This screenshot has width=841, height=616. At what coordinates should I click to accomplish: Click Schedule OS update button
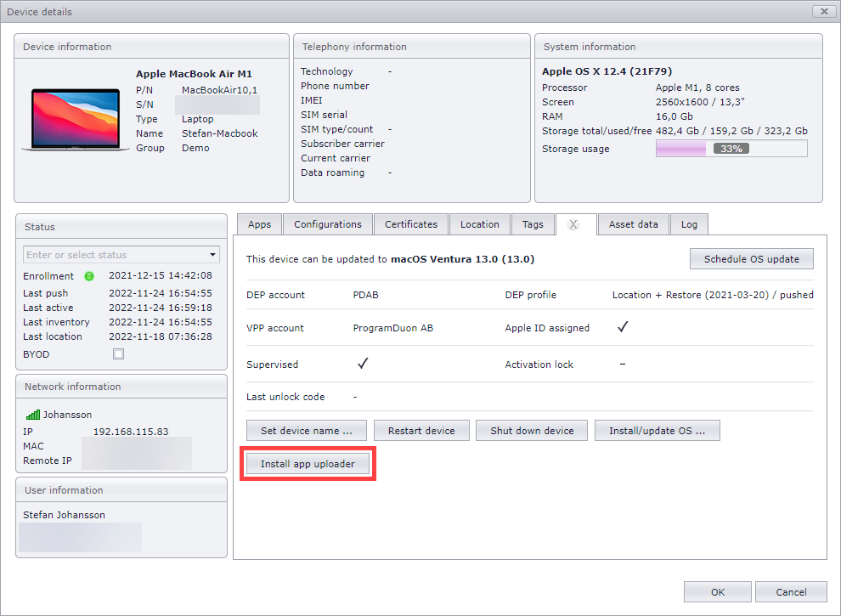click(x=752, y=258)
